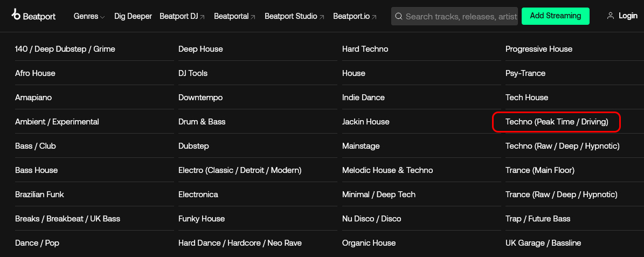This screenshot has width=644, height=257.
Task: Choose the Nu Disco / Disco genre
Action: 372,219
